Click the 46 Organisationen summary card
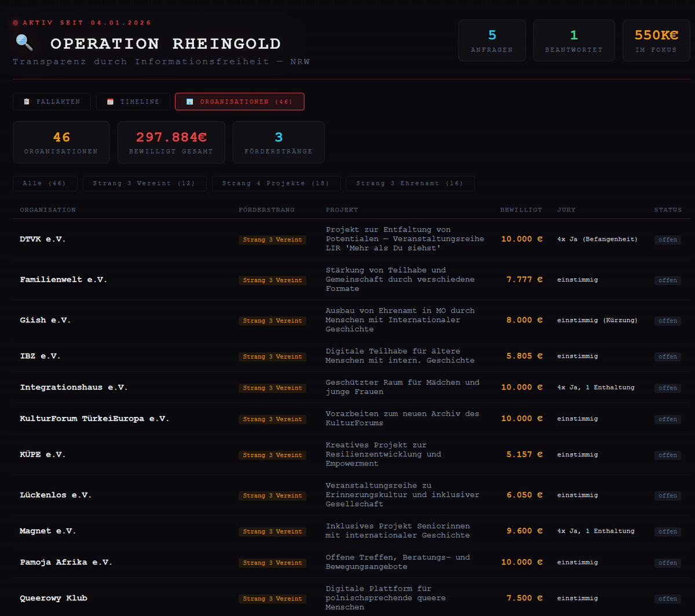Viewport: 695px width, 616px height. (x=61, y=142)
